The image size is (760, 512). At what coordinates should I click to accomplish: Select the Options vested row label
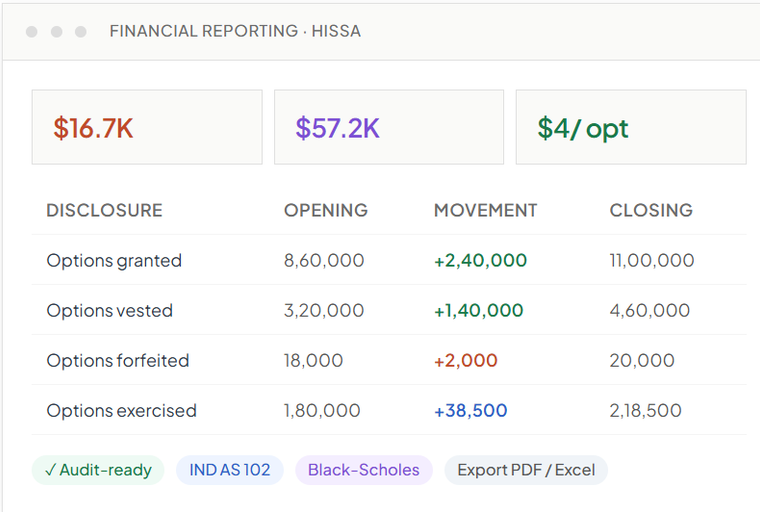(110, 311)
